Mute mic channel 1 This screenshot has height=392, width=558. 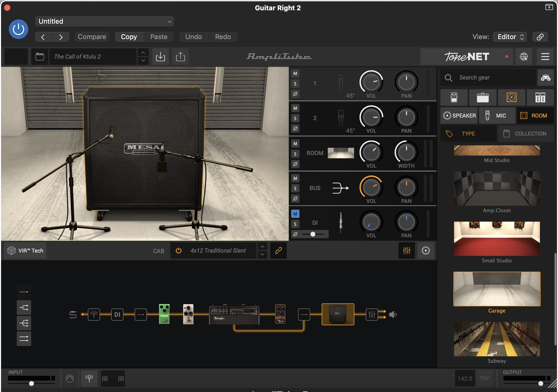click(x=295, y=74)
